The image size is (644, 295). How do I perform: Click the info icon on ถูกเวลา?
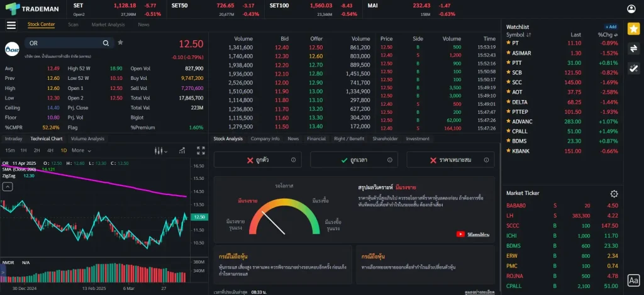click(x=390, y=160)
